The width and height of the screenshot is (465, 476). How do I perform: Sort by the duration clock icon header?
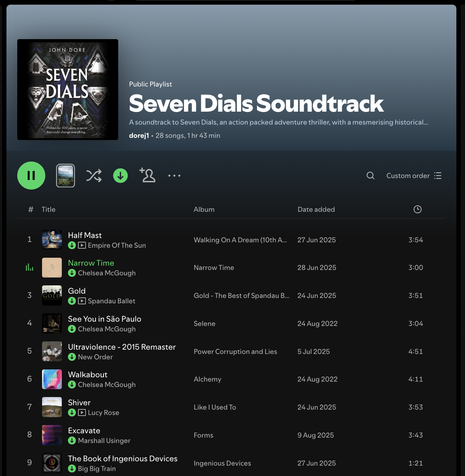pos(417,209)
